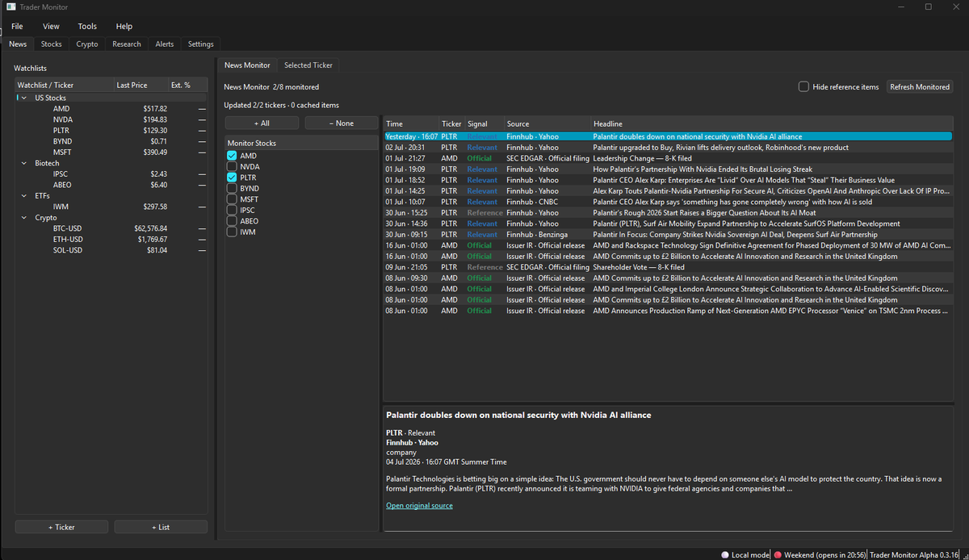The width and height of the screenshot is (969, 560).
Task: Select IWM row in watchlist
Action: click(x=111, y=207)
